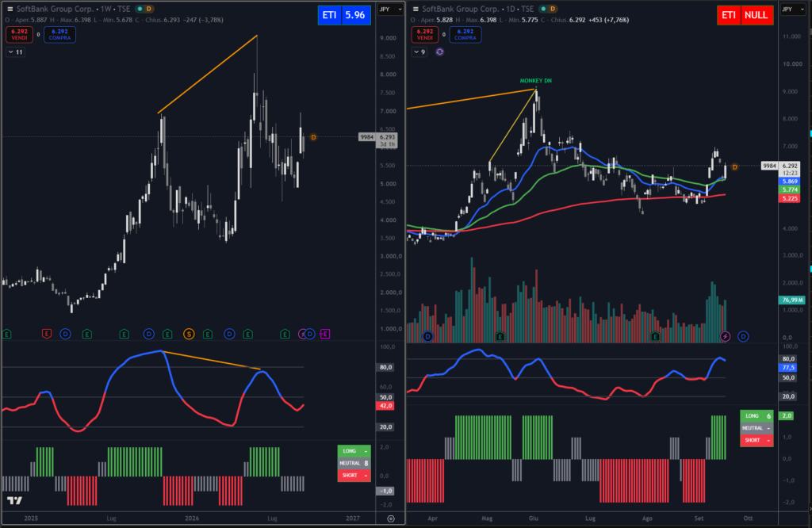Open the earnings E marker near Giu on daily chart
This screenshot has width=812, height=528.
pos(500,336)
